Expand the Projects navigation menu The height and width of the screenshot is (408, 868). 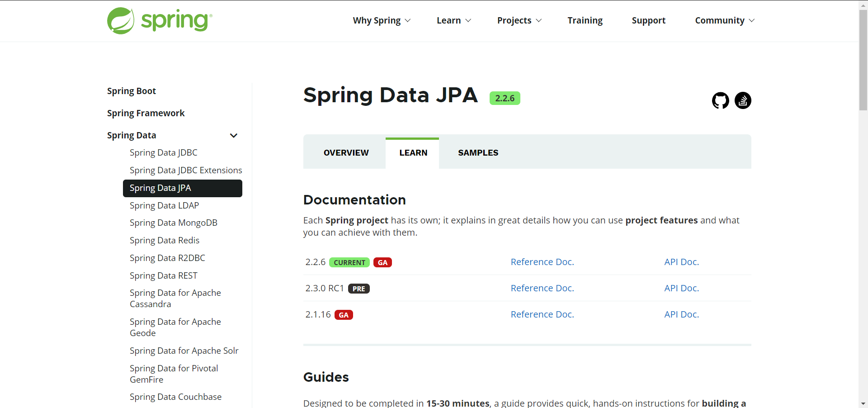point(519,20)
